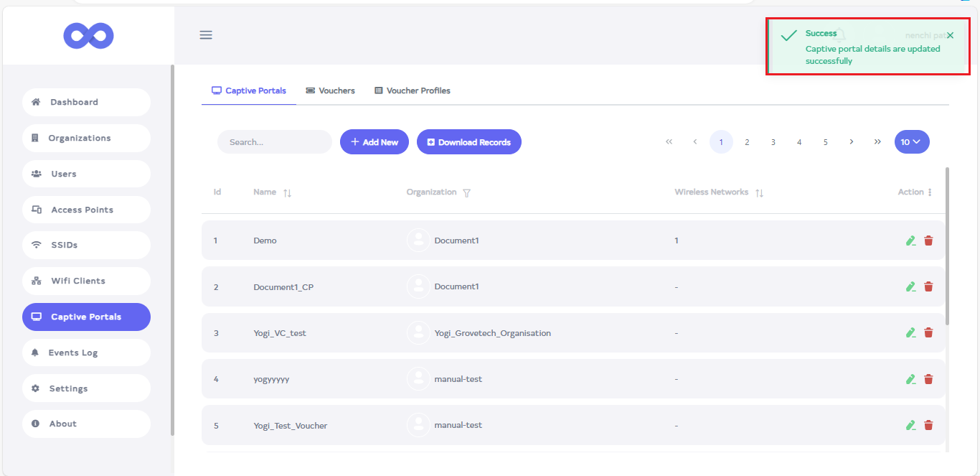The image size is (980, 476).
Task: Click the Download Records button
Action: (x=468, y=142)
